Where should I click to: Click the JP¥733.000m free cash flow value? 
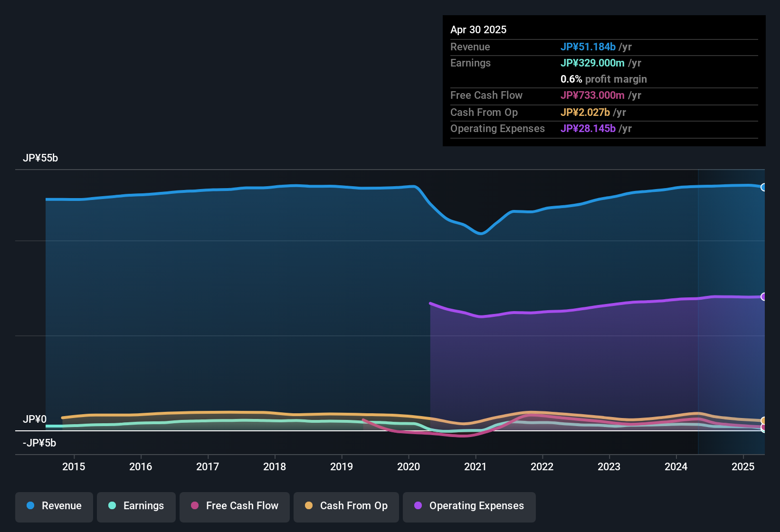point(592,95)
